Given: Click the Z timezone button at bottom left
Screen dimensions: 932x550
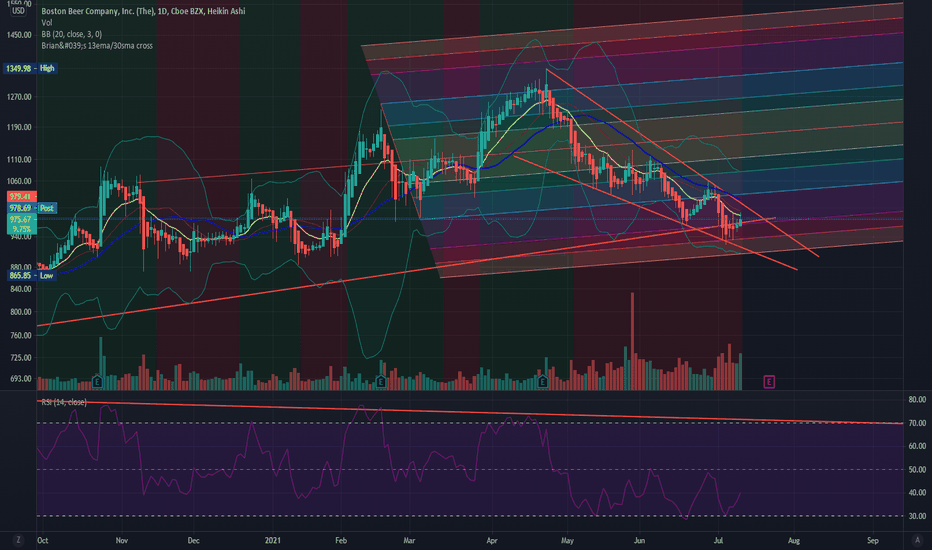Looking at the screenshot, I should (x=18, y=540).
